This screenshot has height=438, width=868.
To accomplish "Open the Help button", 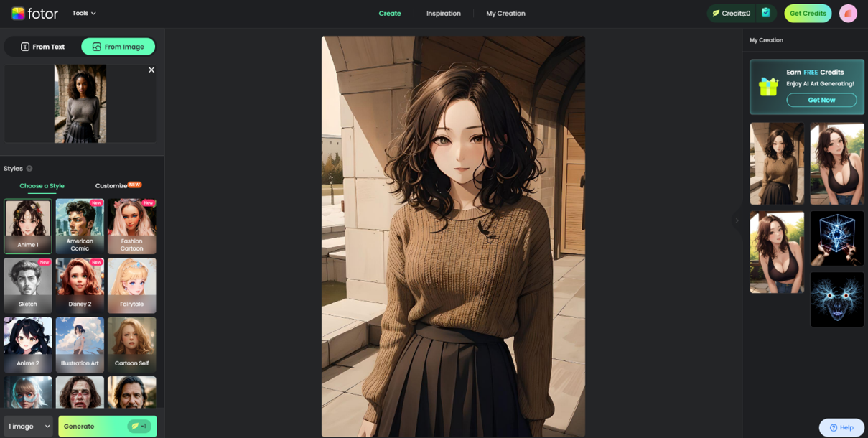I will (x=841, y=427).
